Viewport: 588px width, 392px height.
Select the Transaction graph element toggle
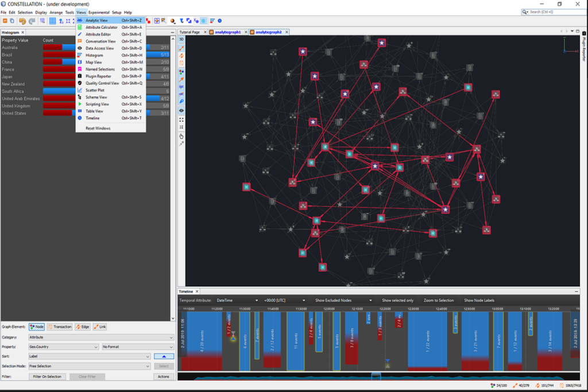[x=60, y=327]
